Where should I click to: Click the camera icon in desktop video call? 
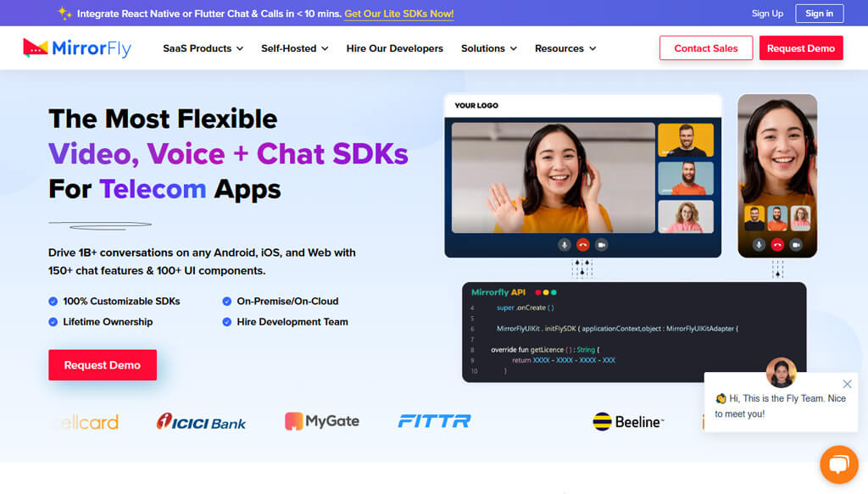point(601,245)
